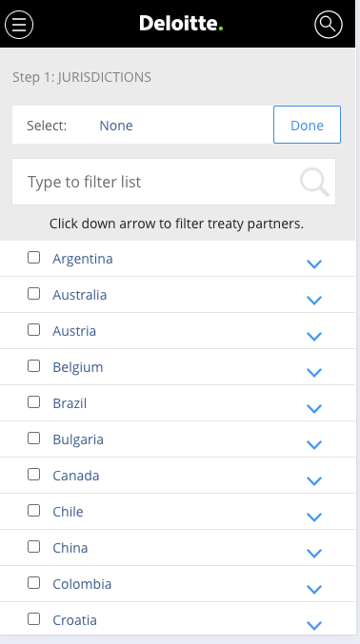Screen dimensions: 360x644
Task: Tick the Canada checkbox
Action: pyautogui.click(x=33, y=475)
